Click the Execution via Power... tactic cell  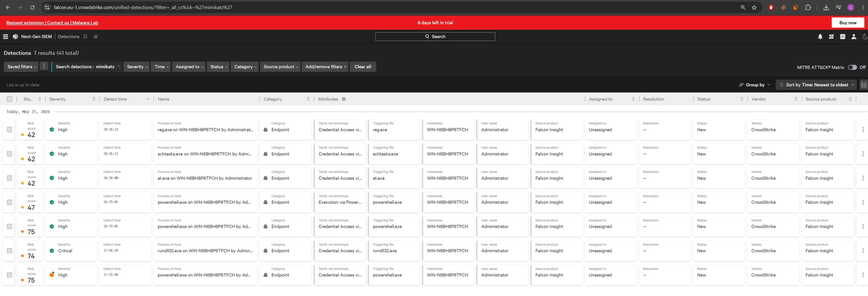coord(340,202)
